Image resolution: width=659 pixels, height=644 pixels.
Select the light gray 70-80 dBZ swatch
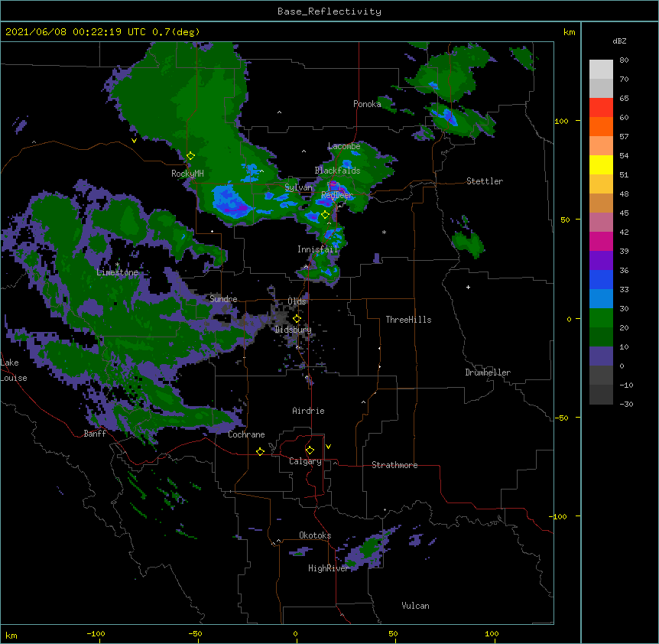tap(601, 70)
